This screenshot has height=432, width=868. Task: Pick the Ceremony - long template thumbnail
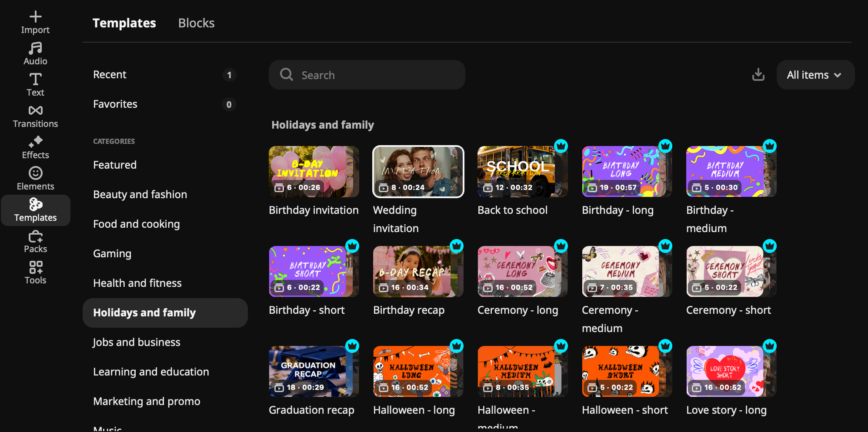523,272
